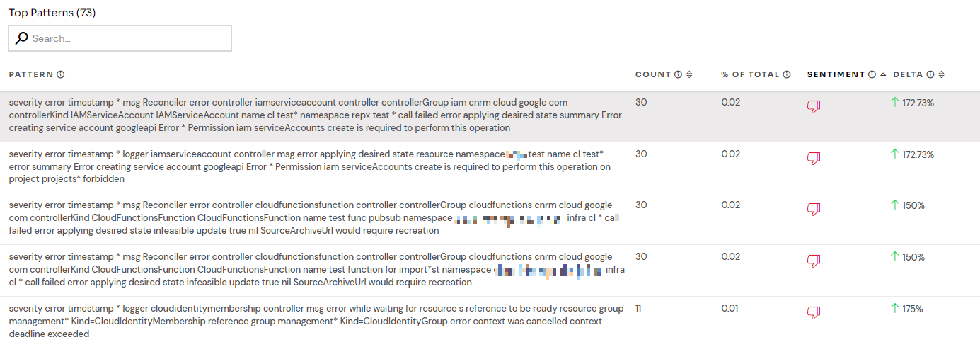Click the magnifying glass search icon

[22, 38]
